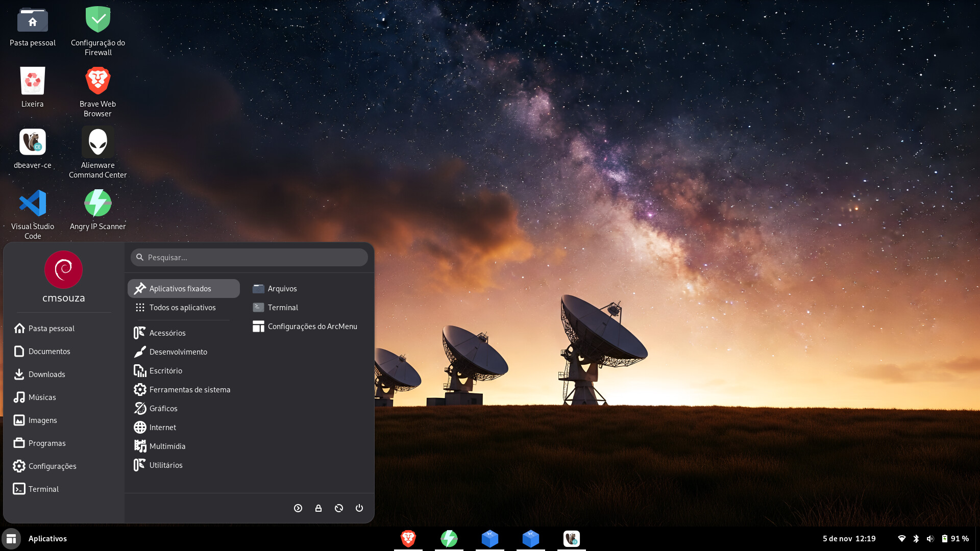
Task: Click the lock screen icon in menu
Action: tap(318, 508)
